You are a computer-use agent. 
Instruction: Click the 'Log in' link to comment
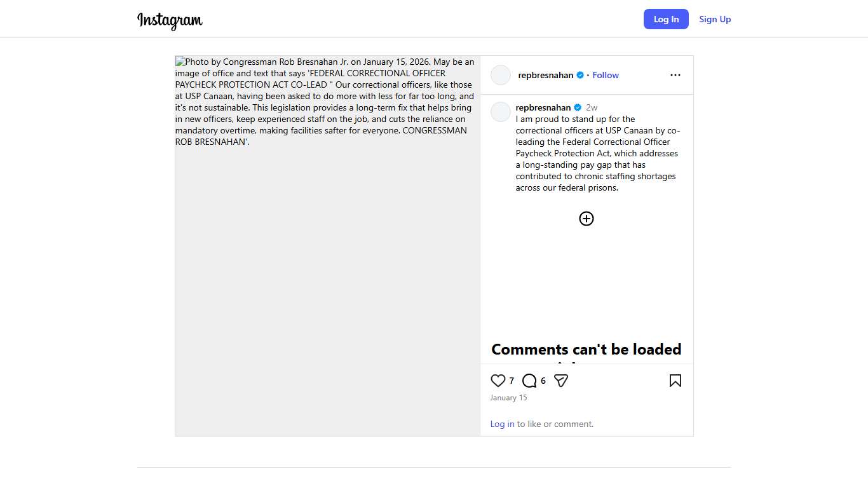coord(502,424)
